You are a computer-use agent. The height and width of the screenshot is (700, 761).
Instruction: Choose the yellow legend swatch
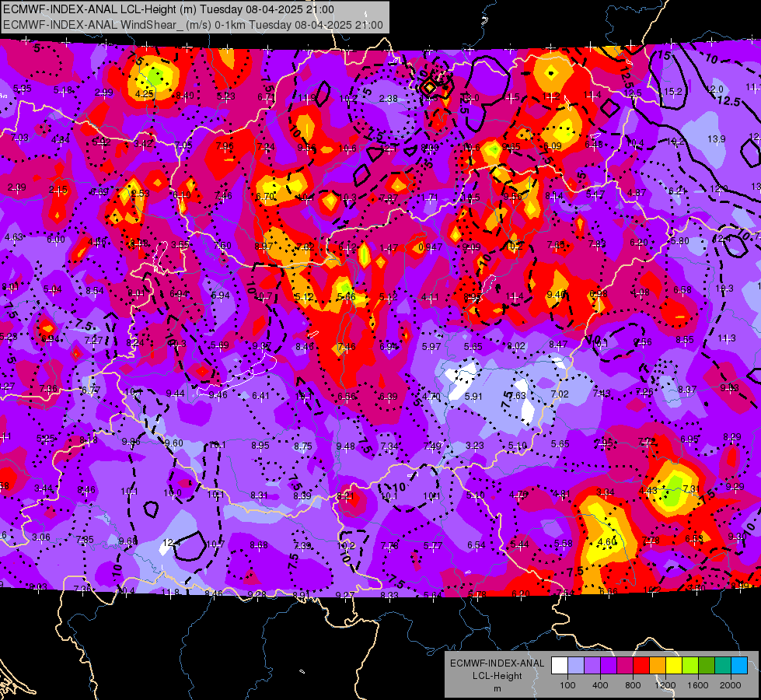pos(674,666)
